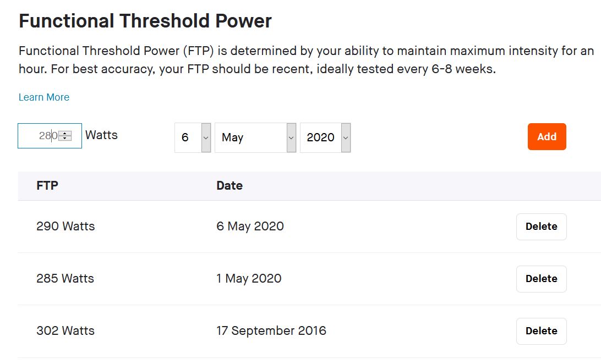Image resolution: width=601 pixels, height=364 pixels.
Task: Open the day dropdown showing 6
Action: pyautogui.click(x=193, y=137)
